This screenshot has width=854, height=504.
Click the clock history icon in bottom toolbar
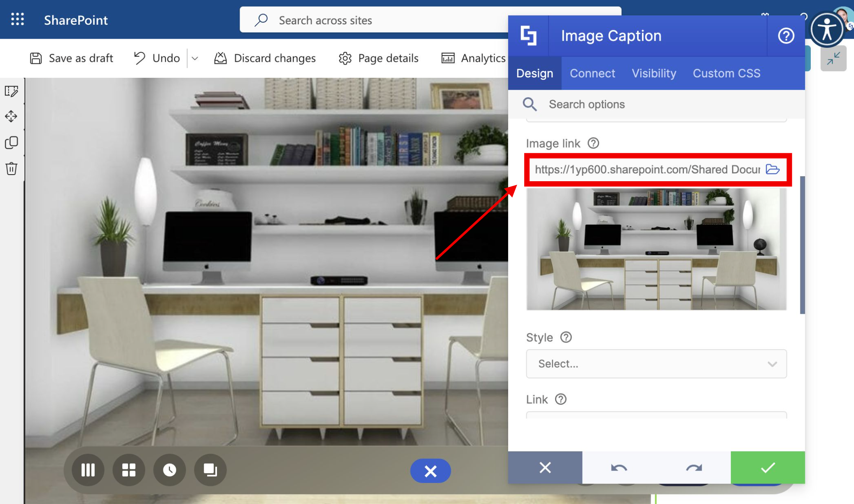tap(169, 470)
